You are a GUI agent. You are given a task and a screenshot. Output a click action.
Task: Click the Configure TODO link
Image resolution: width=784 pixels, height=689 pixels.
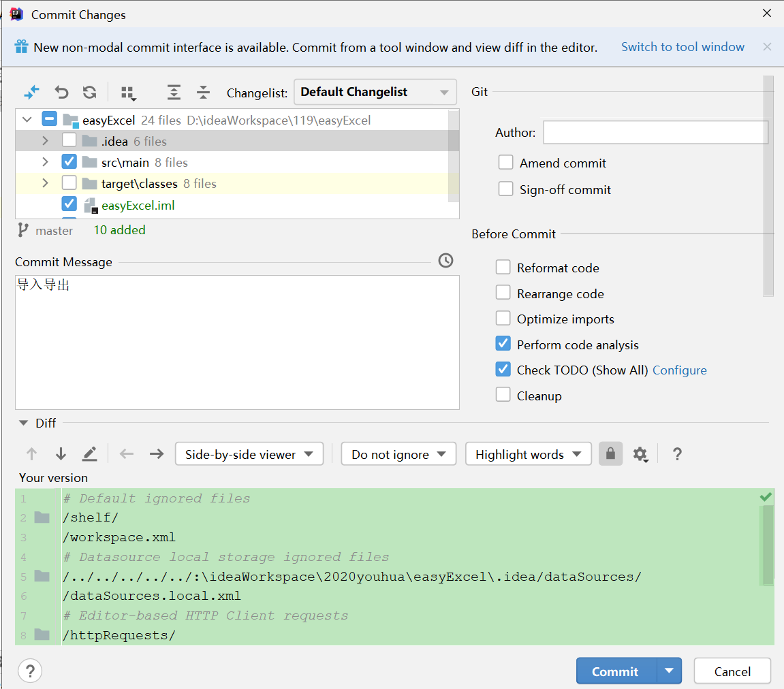tap(680, 370)
